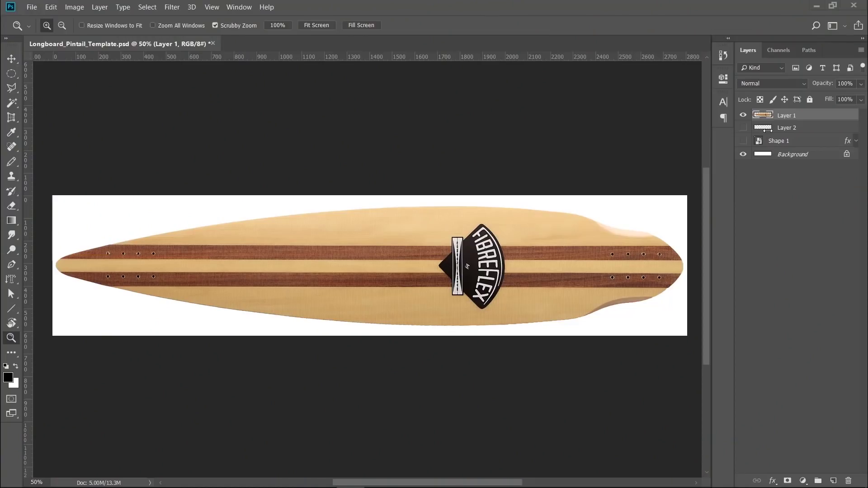Select the Eraser tool
Viewport: 868px width, 488px height.
11,206
